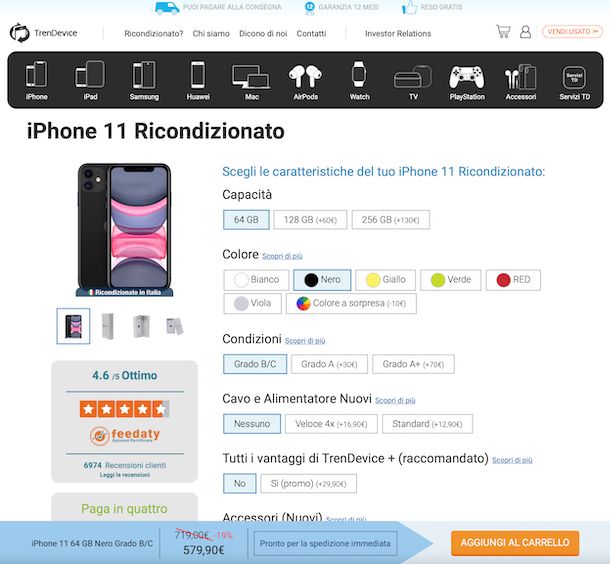The height and width of the screenshot is (564, 610).
Task: Open Chi siamo menu item
Action: (x=211, y=33)
